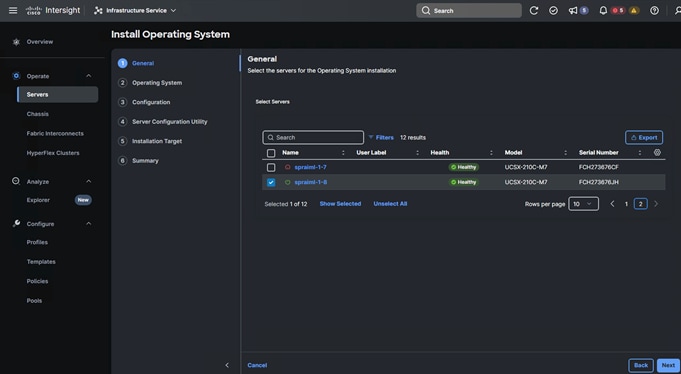This screenshot has width=681, height=374.
Task: Click the sort icon on Serial Number column
Action: 640,152
